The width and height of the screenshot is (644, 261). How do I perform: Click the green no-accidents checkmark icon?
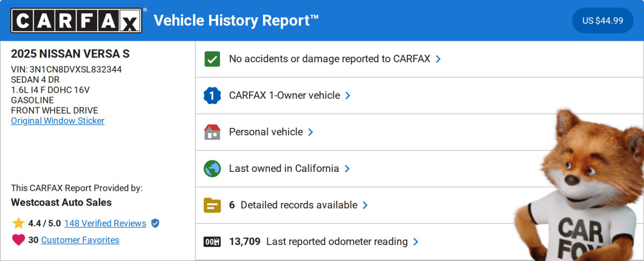pos(213,59)
